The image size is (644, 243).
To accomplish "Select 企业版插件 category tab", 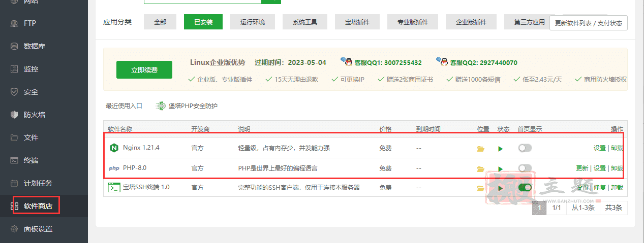I will [471, 22].
